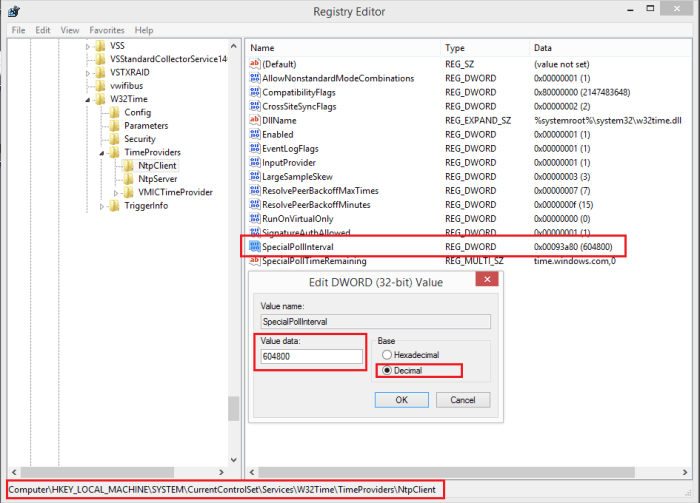Click the EventLogFlags DWORD icon
The image size is (700, 503).
(x=254, y=148)
